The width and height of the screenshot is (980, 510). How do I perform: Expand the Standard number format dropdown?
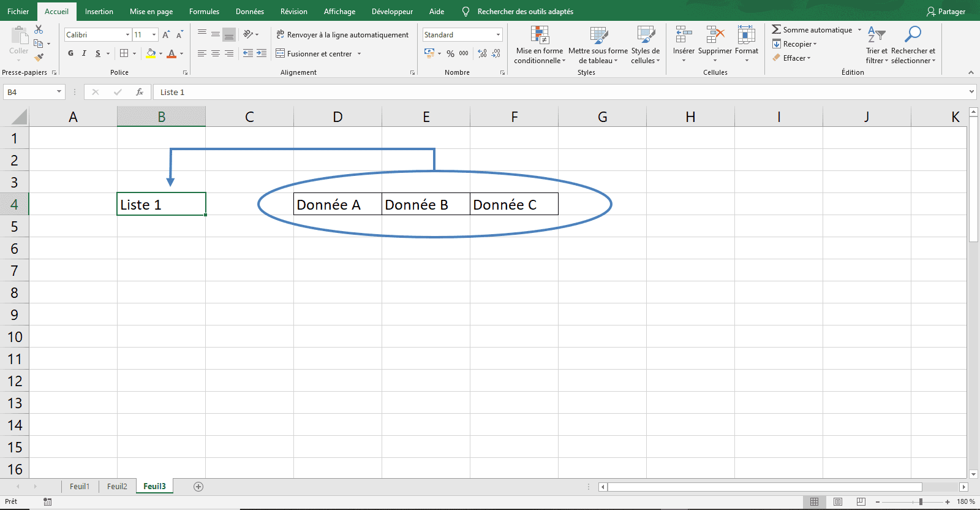coord(498,35)
